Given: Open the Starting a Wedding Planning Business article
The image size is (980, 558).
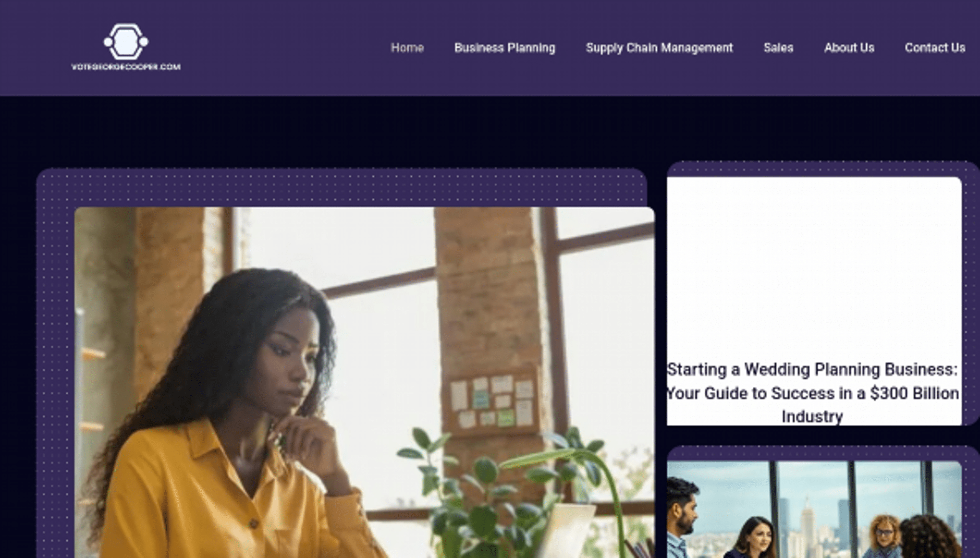Looking at the screenshot, I should click(812, 393).
